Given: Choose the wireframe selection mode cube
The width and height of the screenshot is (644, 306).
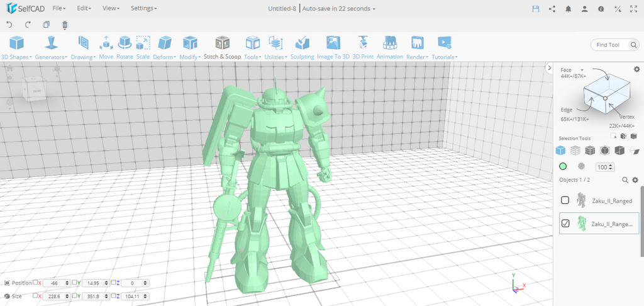Looking at the screenshot, I should coord(575,150).
